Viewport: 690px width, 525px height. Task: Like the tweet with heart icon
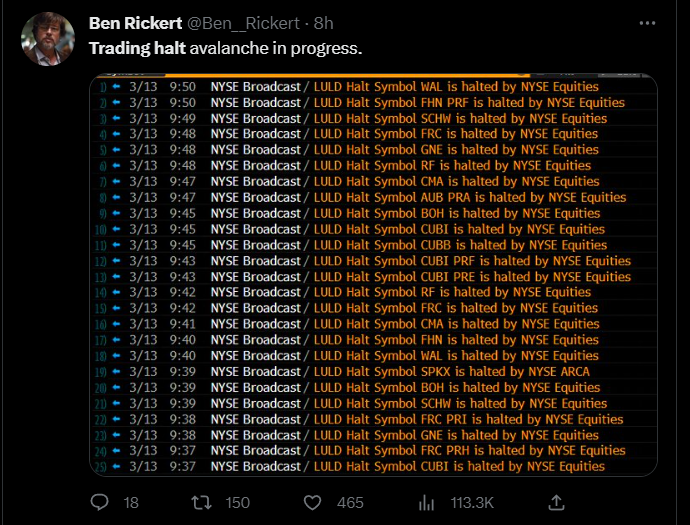[x=312, y=502]
